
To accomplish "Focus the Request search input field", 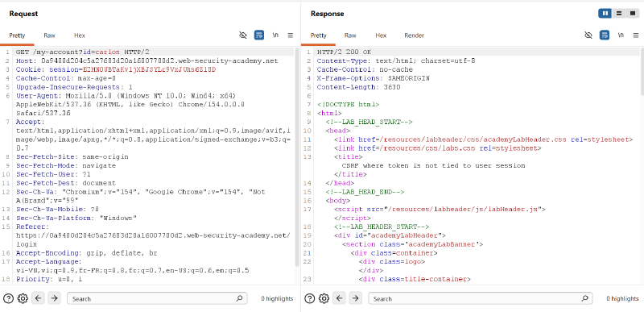I will point(157,298).
